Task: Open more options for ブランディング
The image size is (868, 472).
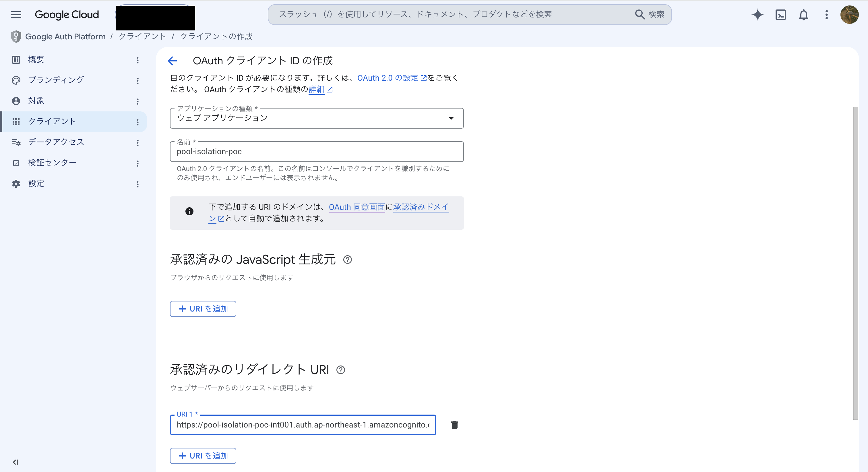Action: [137, 81]
